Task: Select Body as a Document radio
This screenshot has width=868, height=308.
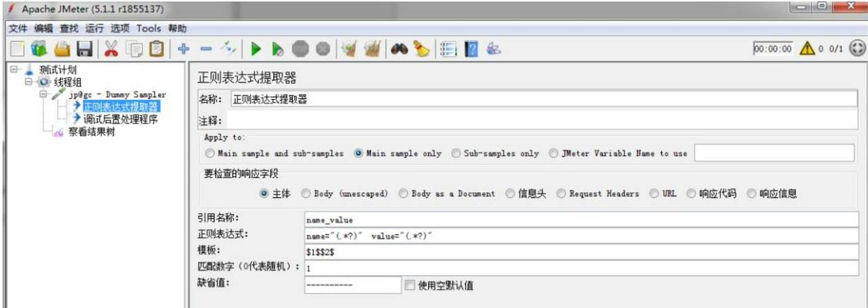Action: coord(404,193)
